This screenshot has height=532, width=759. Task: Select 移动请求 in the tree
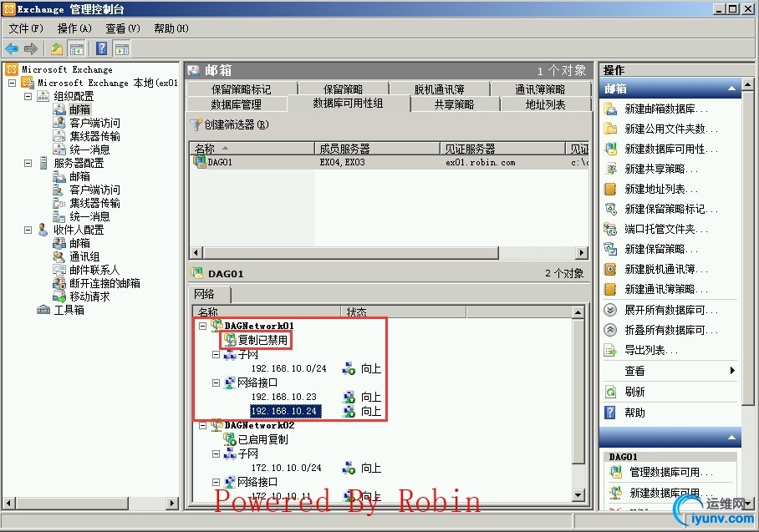tap(89, 296)
